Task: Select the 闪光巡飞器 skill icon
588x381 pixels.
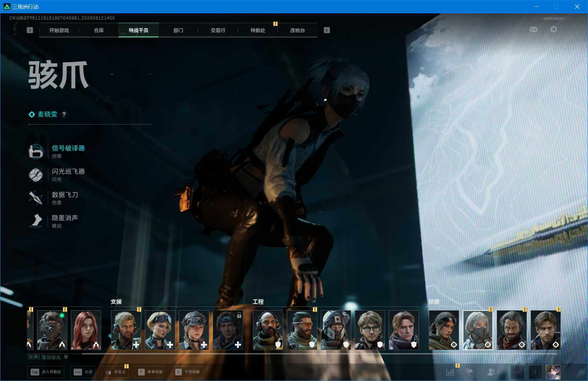Action: click(36, 175)
